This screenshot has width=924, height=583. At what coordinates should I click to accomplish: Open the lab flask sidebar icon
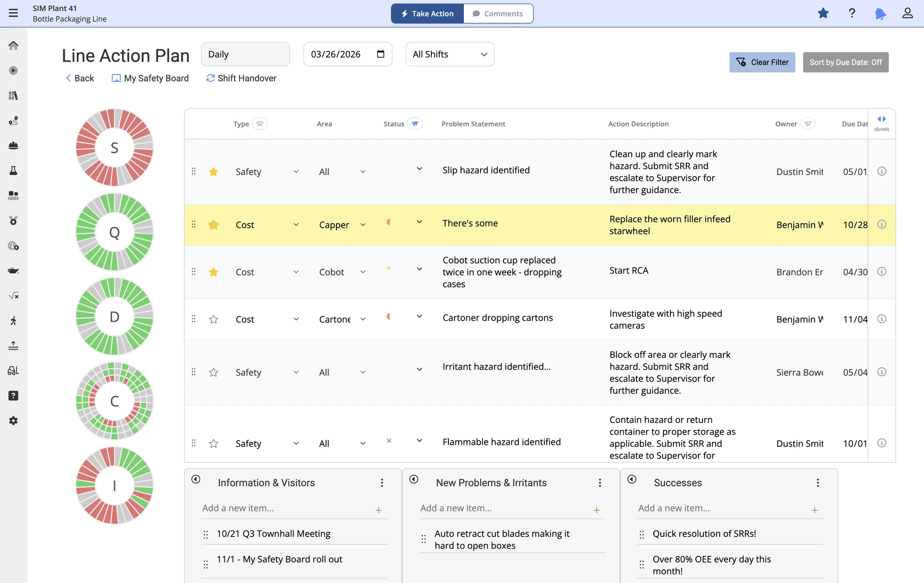coord(13,171)
